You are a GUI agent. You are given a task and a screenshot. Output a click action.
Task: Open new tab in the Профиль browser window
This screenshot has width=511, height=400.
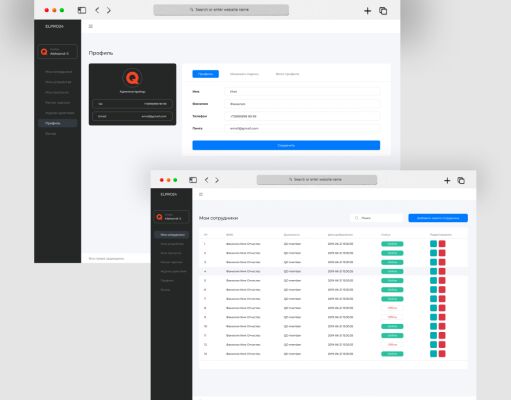click(x=367, y=11)
